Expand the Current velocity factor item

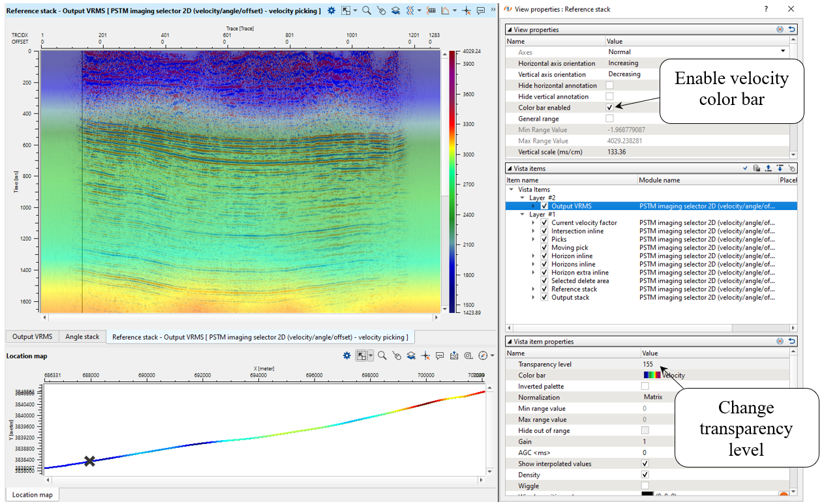point(534,223)
